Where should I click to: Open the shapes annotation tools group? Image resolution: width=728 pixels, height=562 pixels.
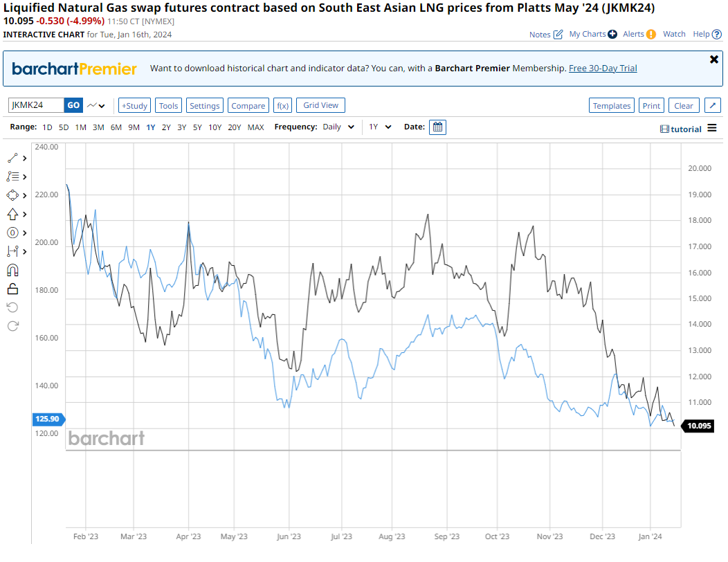pyautogui.click(x=17, y=195)
